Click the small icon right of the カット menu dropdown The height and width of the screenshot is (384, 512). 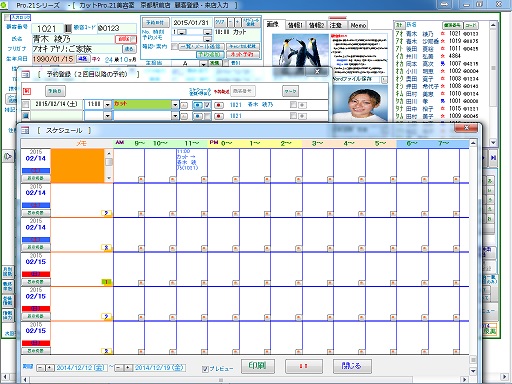[184, 105]
